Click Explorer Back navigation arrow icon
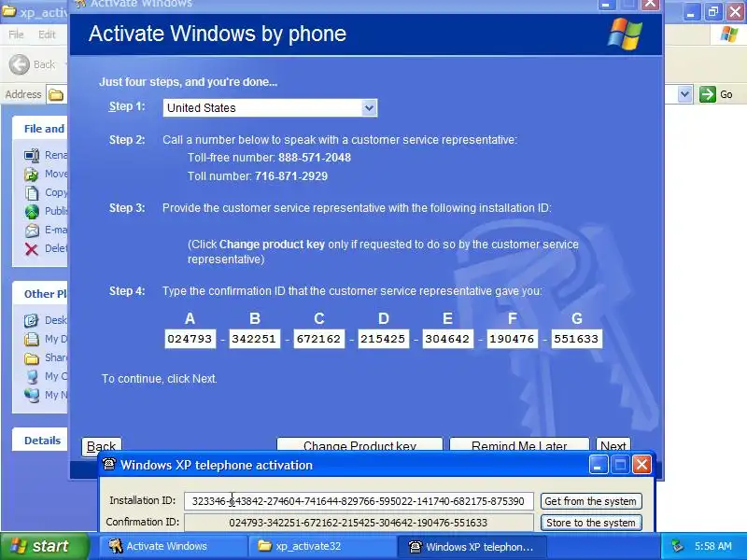The image size is (747, 560). tap(20, 64)
